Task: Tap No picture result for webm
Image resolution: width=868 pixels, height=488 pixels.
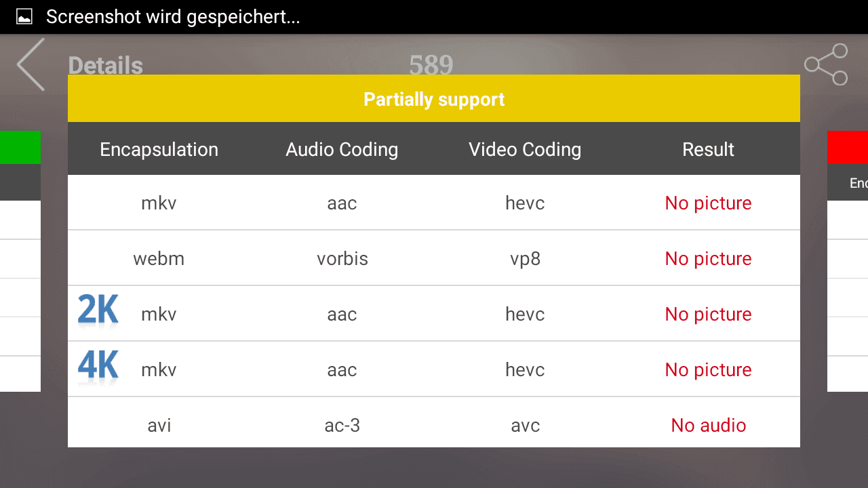Action: point(708,258)
